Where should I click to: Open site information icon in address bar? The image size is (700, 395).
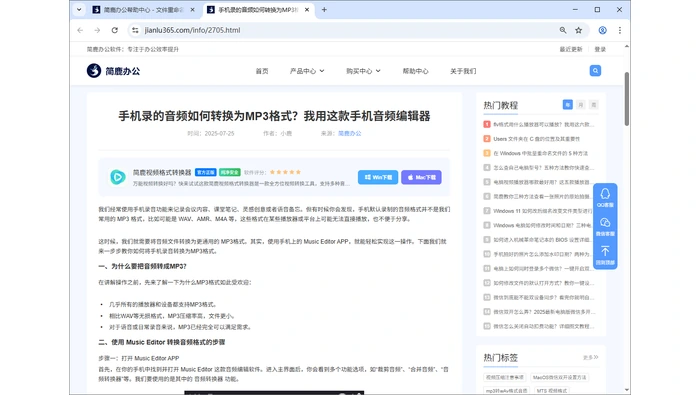(x=135, y=30)
